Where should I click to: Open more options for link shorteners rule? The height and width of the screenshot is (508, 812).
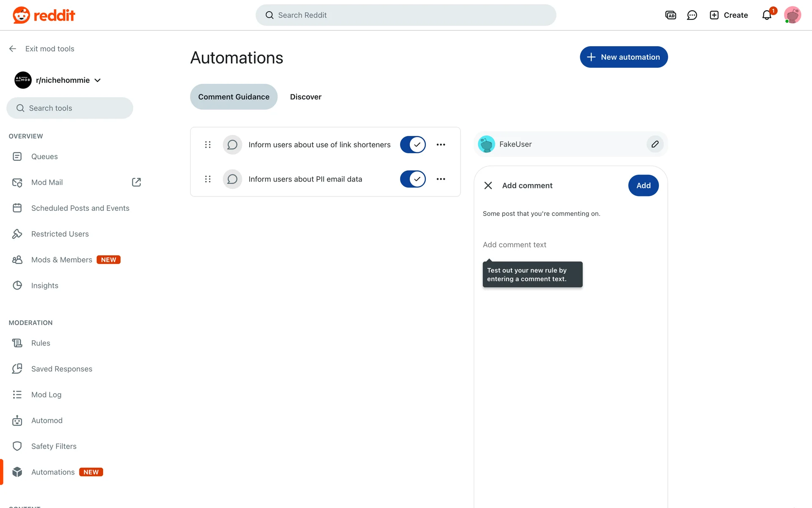(x=441, y=145)
